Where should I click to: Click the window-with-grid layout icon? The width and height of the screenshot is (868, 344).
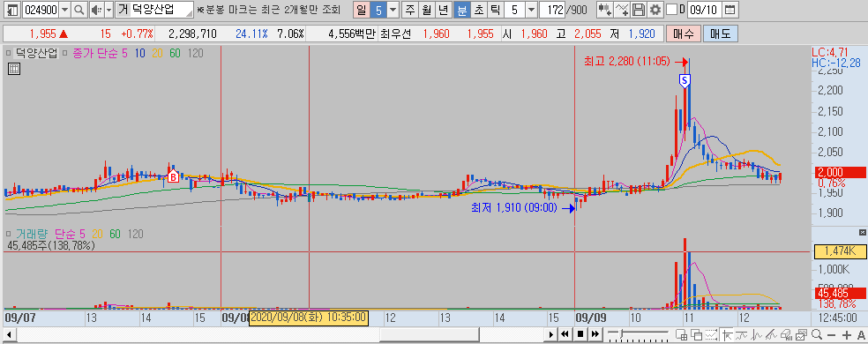pyautogui.click(x=682, y=334)
